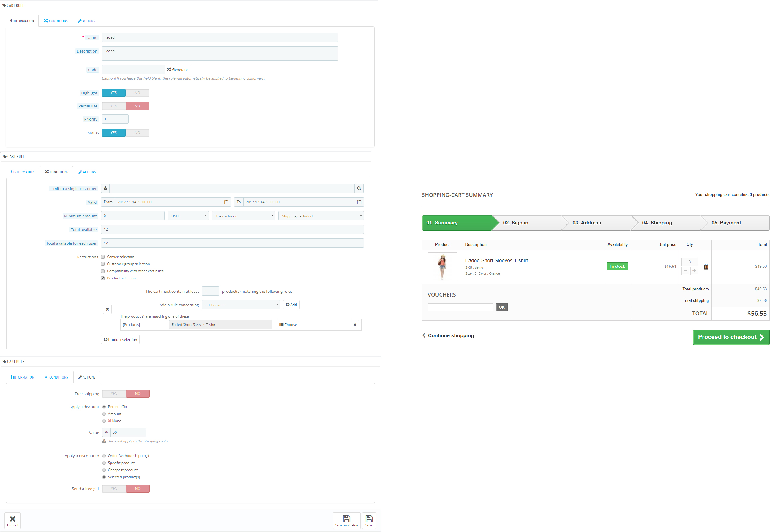Click the discount Value field
This screenshot has width=778, height=532.
tap(128, 433)
